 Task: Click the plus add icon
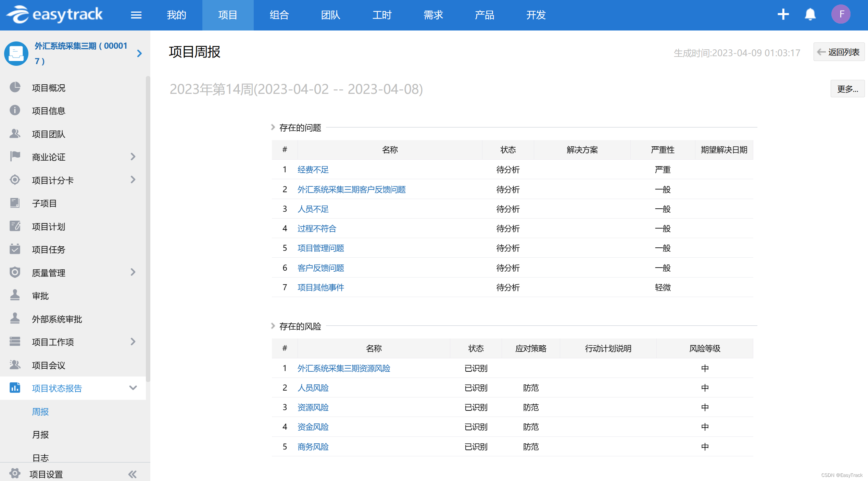click(783, 14)
